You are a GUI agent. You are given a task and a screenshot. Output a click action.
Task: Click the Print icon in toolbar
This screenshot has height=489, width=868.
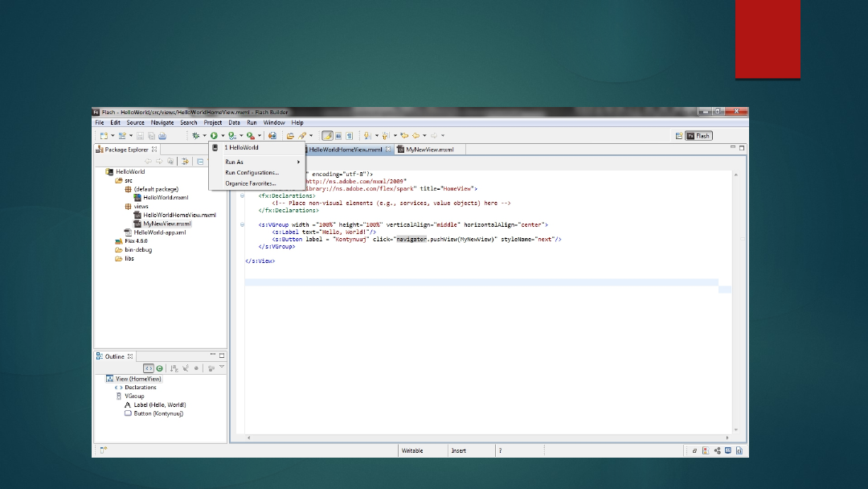(x=162, y=136)
